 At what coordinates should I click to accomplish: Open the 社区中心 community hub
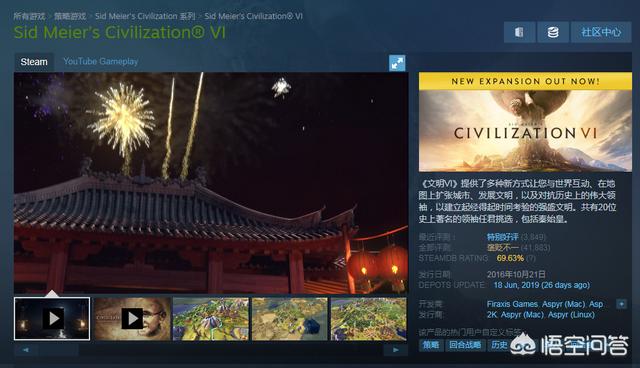[x=601, y=32]
